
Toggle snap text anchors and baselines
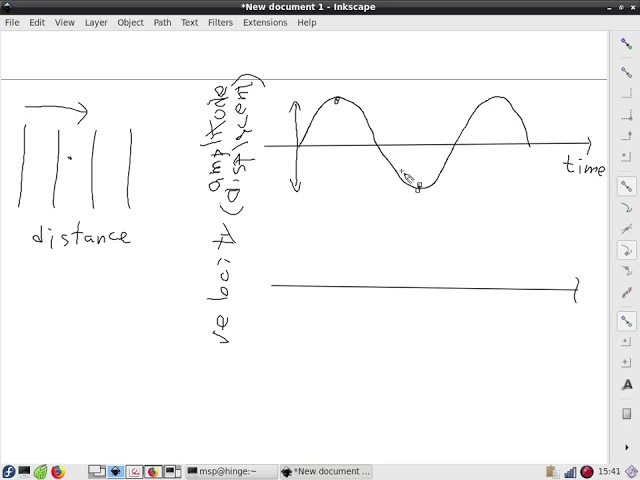626,384
